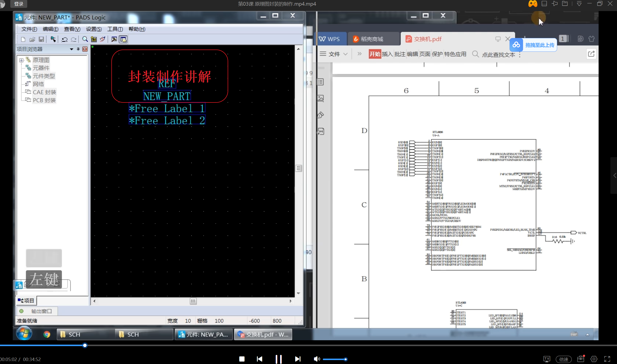
Task: Open the 帮助(H) menu in PADS Logic
Action: click(137, 29)
